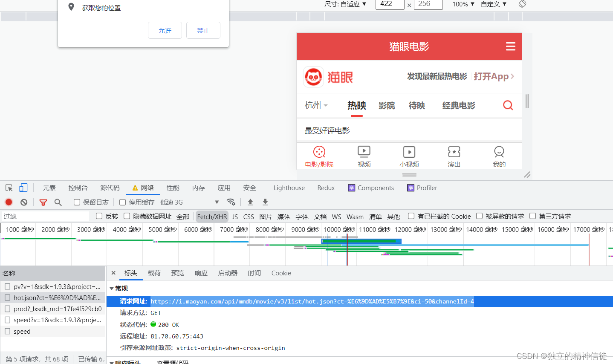Open the 杭州 city selector
Screen dimensions: 613x364
316,105
